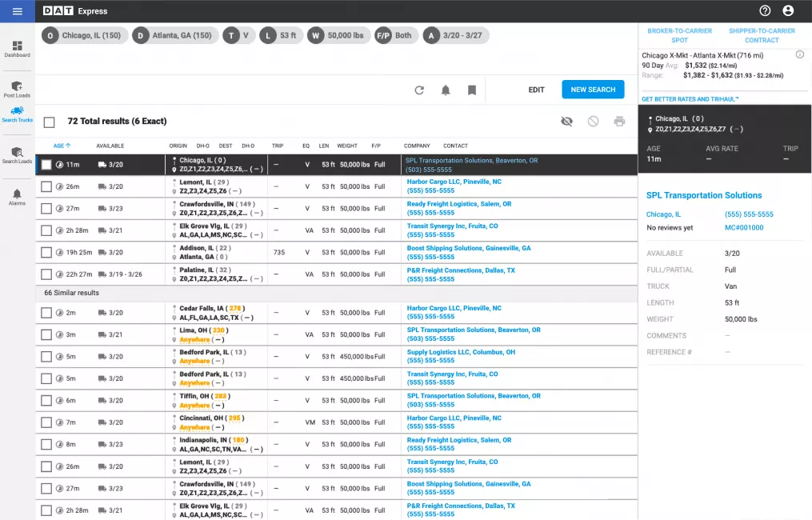Screen dimensions: 812x520
Task: Select the truck type chip V
Action: [x=239, y=35]
